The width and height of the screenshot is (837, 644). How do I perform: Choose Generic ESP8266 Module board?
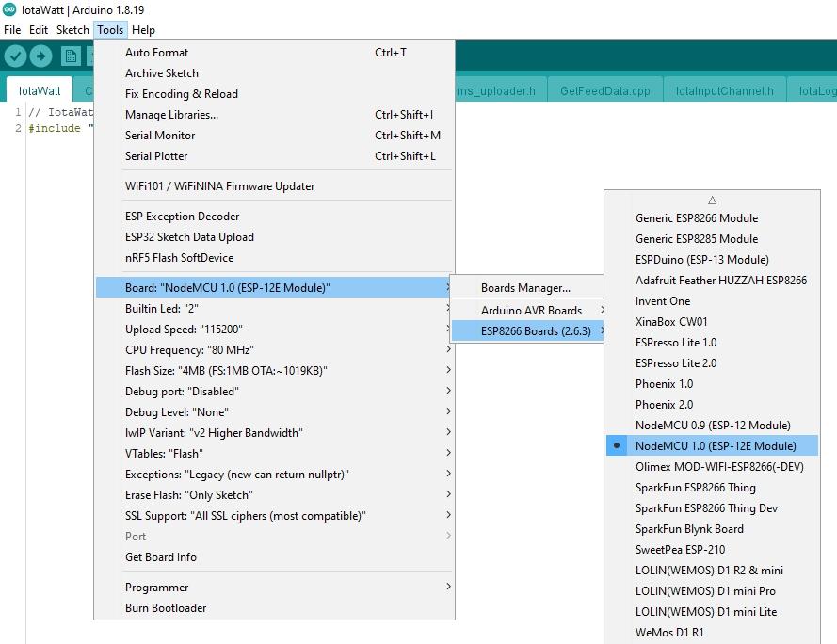[x=712, y=217]
